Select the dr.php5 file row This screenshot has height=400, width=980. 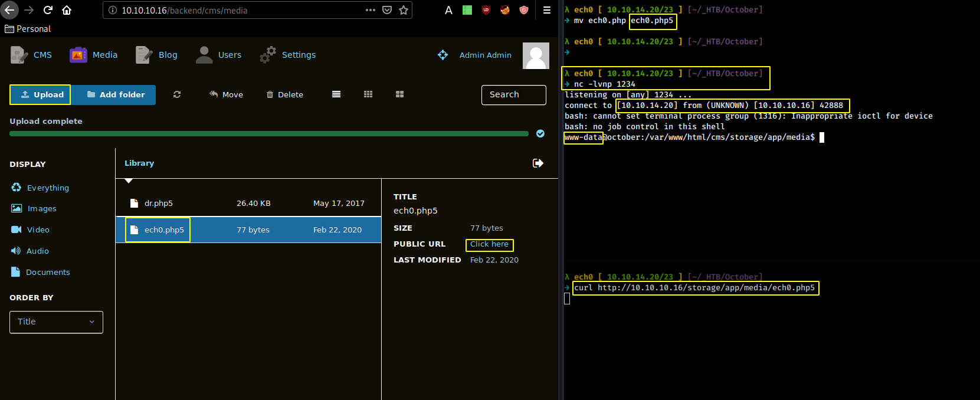click(248, 204)
